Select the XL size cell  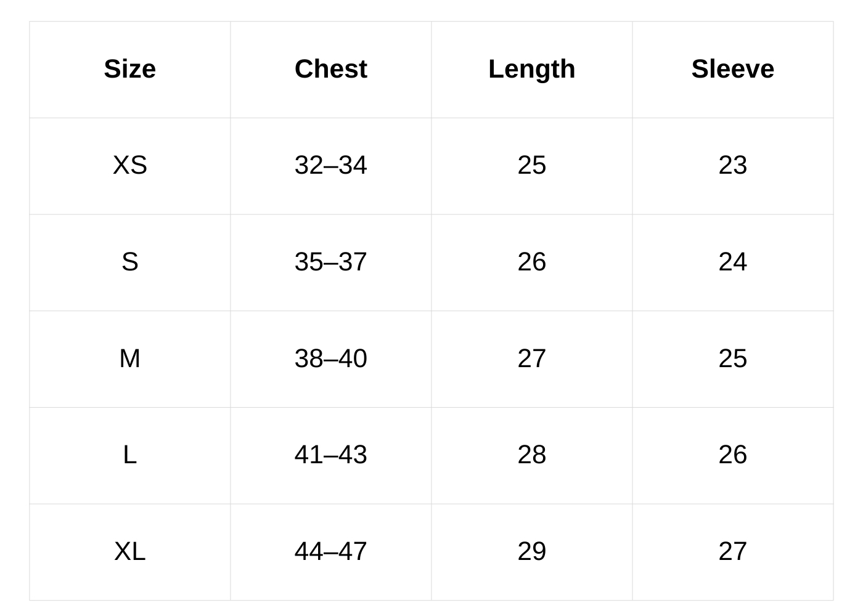coord(129,551)
